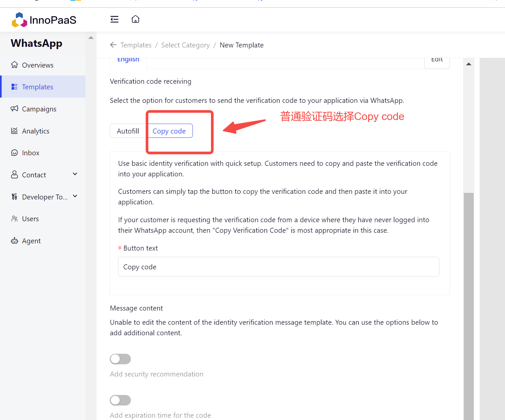Screen dimensions: 505x420
Task: Click sidebar scroll-up arrow
Action: pos(91,38)
